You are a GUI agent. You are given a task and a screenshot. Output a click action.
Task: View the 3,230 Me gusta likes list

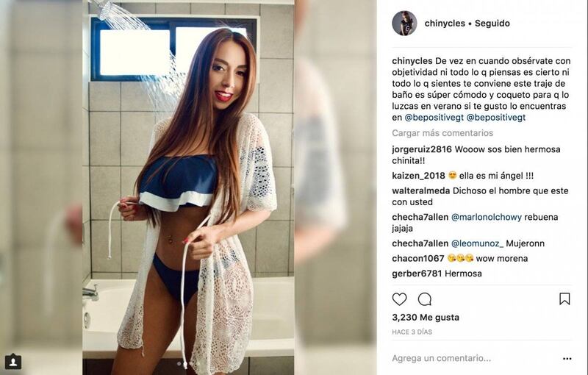tap(426, 317)
